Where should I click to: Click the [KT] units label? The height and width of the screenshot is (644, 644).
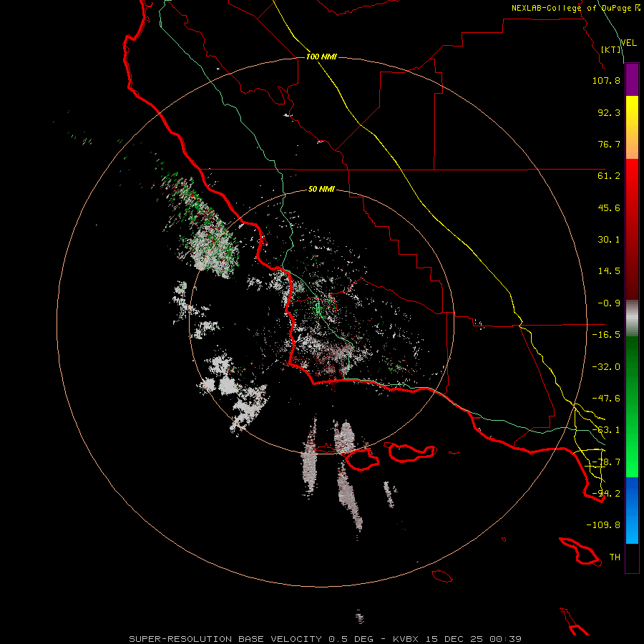pos(611,49)
